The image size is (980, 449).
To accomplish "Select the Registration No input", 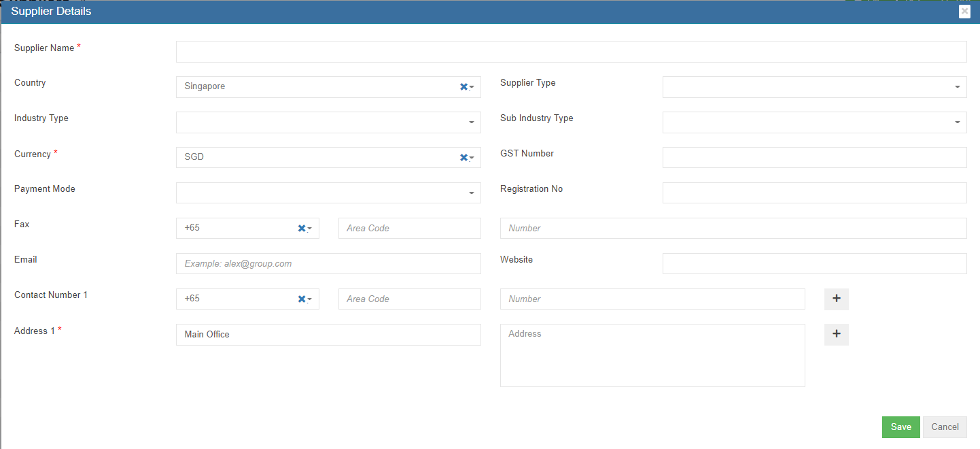I will (x=814, y=193).
